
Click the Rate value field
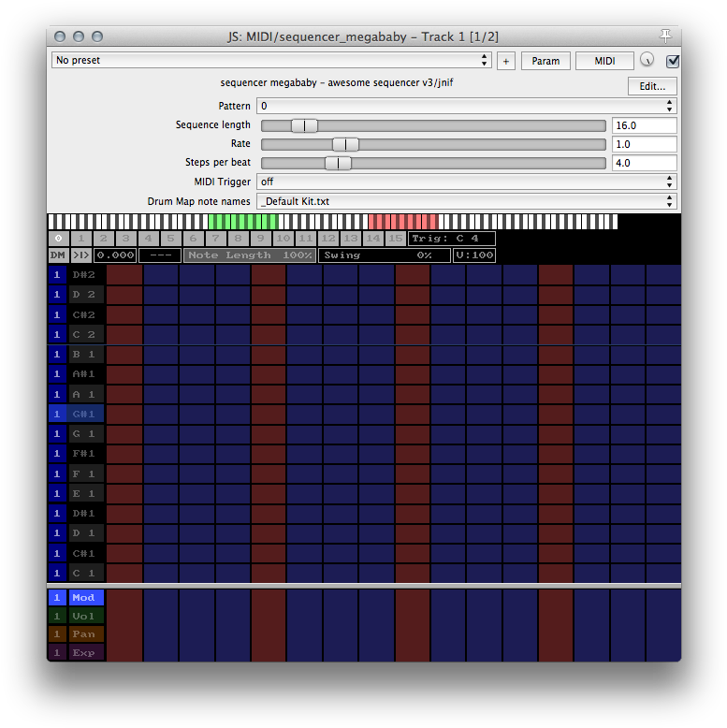point(644,144)
